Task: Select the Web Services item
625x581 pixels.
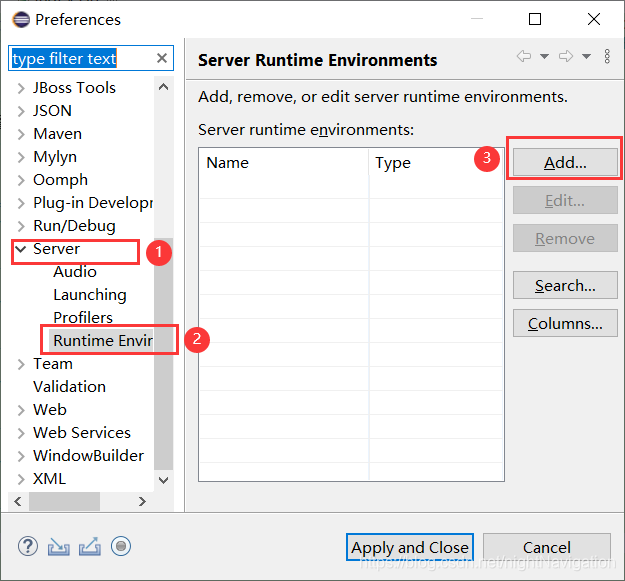Action: coord(82,433)
